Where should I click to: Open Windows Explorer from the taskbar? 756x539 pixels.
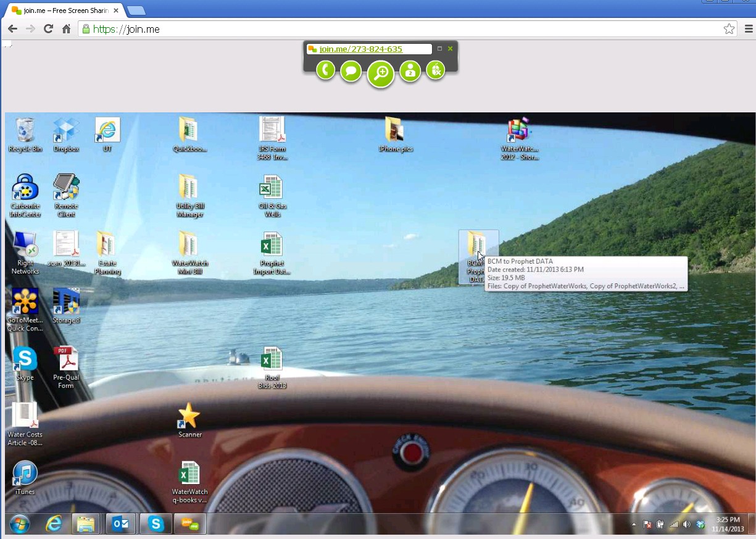[86, 524]
